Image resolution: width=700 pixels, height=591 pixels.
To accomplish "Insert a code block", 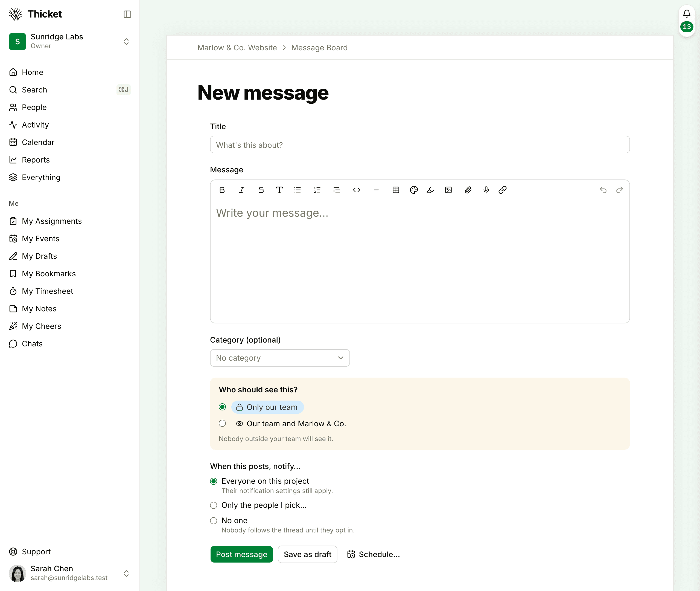I will point(357,190).
